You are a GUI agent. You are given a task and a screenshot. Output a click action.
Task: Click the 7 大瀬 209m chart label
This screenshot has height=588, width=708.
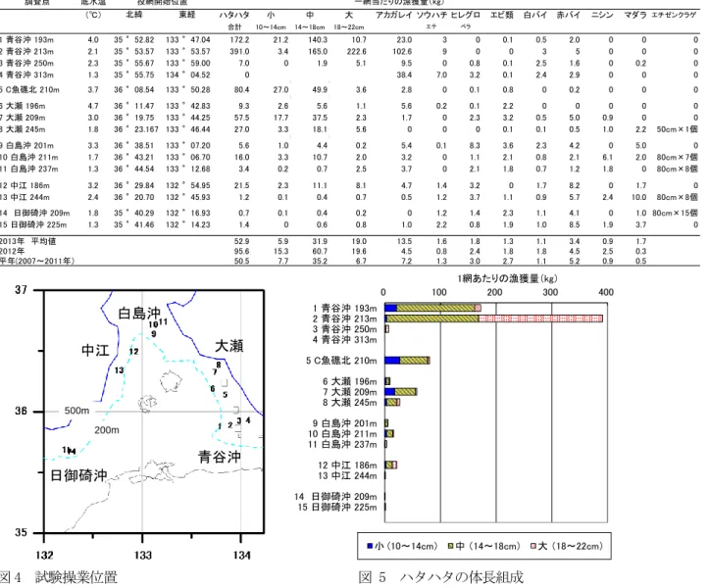(x=349, y=392)
